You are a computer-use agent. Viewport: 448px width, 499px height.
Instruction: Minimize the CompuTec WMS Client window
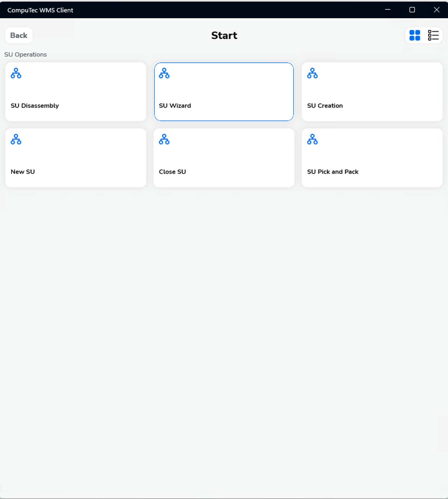pos(388,10)
